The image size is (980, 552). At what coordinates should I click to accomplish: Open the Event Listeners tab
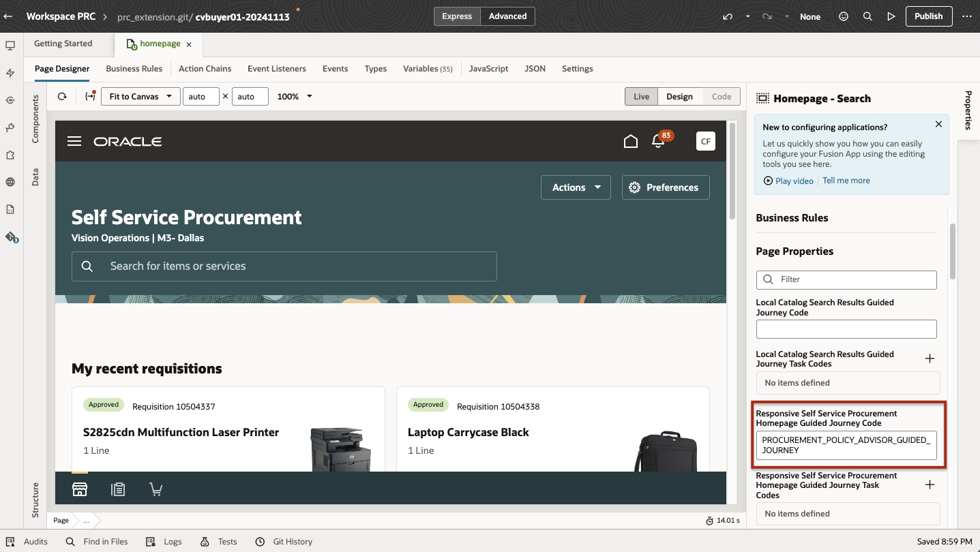tap(277, 69)
